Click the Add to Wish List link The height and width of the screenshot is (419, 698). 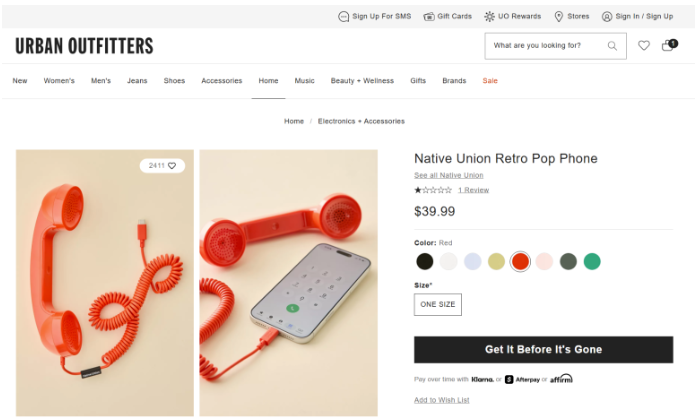(442, 400)
